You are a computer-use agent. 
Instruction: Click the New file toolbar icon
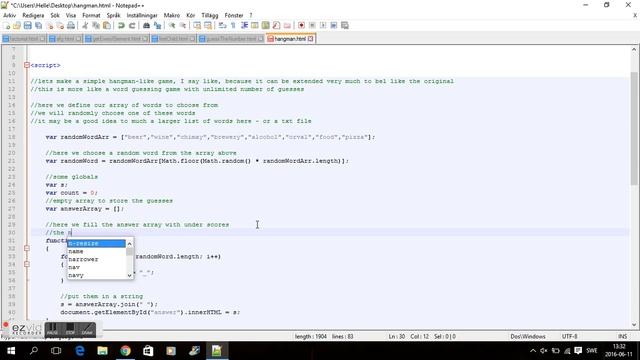pyautogui.click(x=6, y=26)
